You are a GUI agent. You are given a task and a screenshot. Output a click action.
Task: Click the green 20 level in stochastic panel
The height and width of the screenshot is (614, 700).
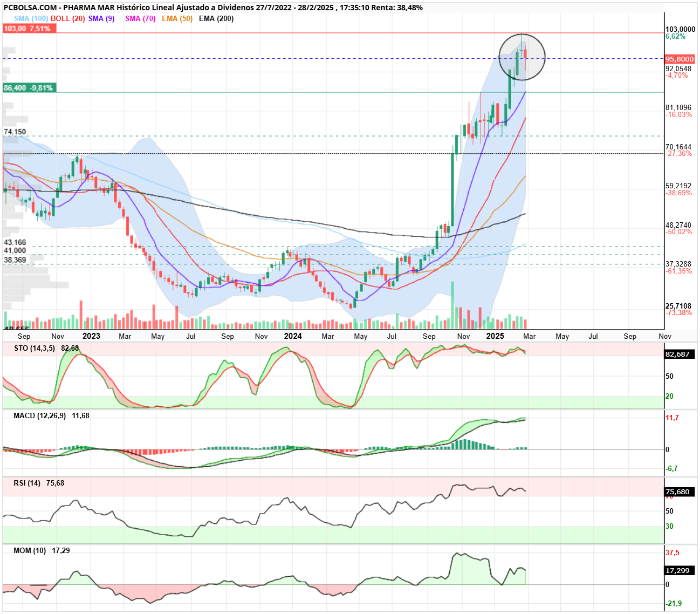coord(669,397)
